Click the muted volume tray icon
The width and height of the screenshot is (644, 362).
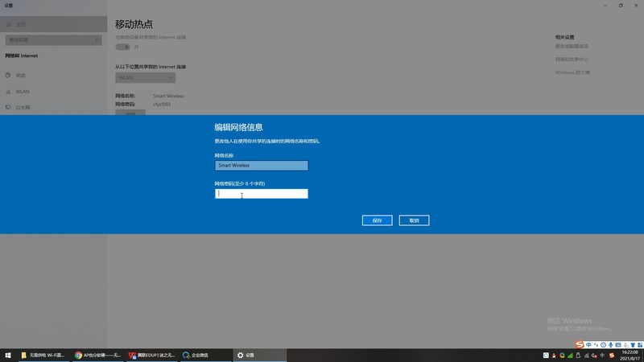(x=594, y=356)
